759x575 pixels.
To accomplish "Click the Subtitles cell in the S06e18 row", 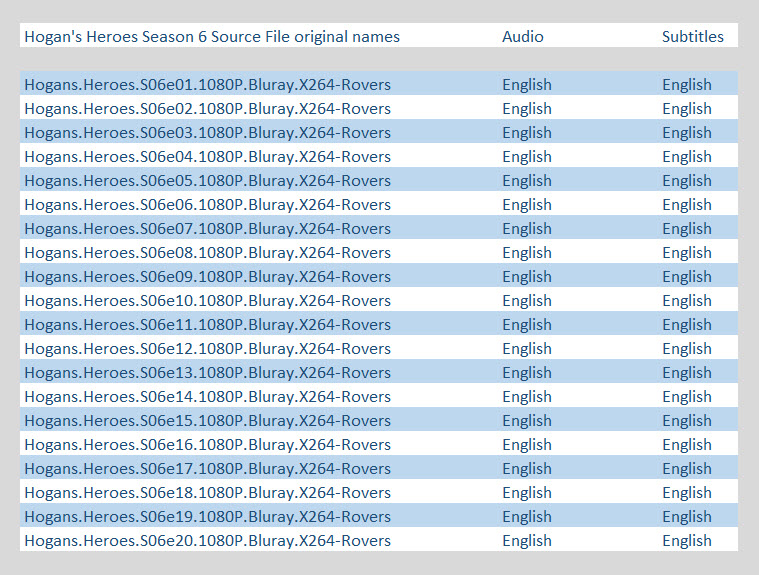I will click(687, 493).
